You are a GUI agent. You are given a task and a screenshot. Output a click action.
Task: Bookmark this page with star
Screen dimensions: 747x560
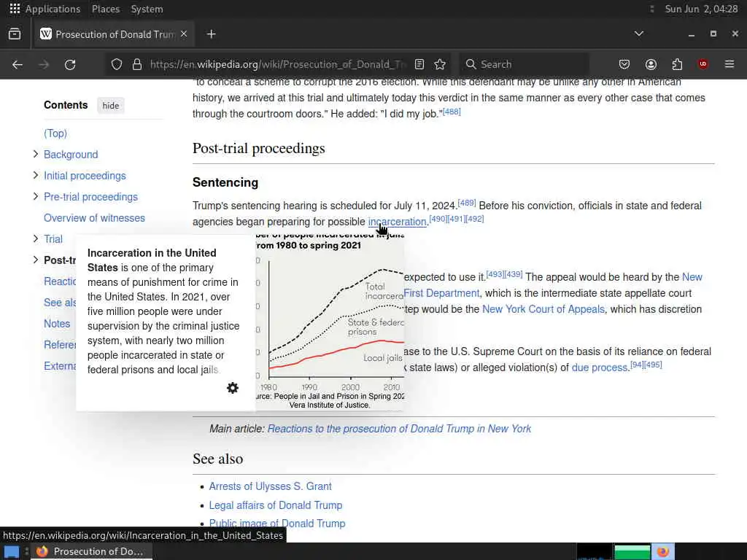(440, 64)
